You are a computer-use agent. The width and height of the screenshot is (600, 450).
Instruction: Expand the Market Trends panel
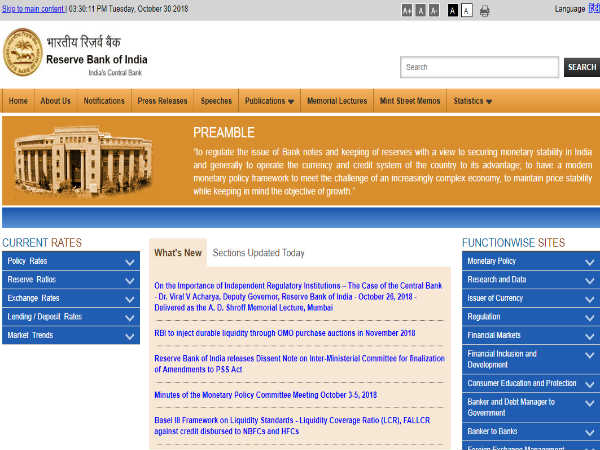pos(71,335)
